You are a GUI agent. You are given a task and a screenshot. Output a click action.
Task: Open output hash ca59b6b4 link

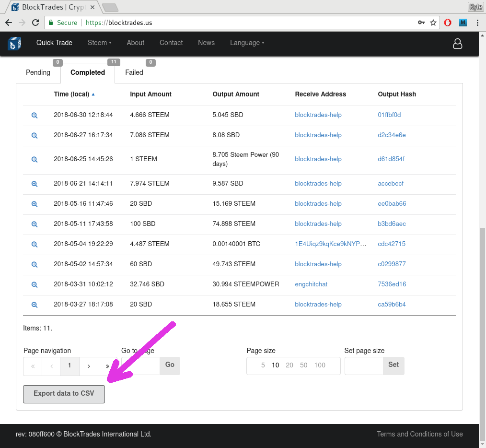click(x=392, y=305)
